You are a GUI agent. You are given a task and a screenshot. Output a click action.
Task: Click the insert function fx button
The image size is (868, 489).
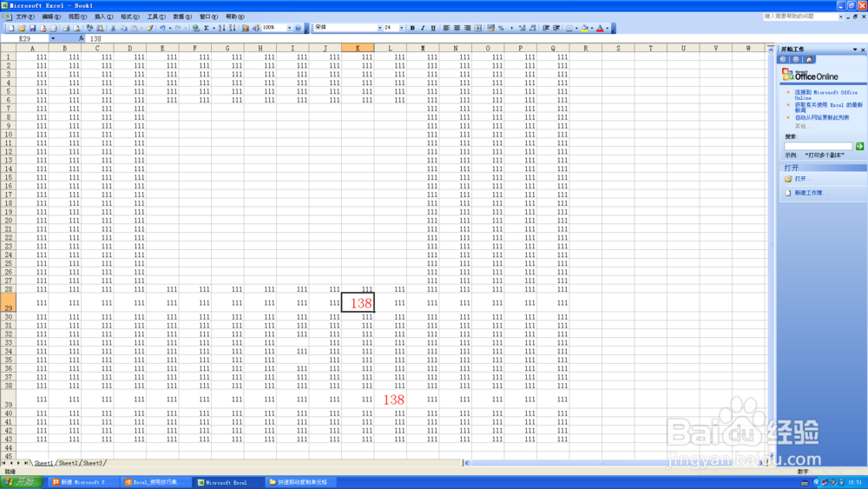click(82, 39)
